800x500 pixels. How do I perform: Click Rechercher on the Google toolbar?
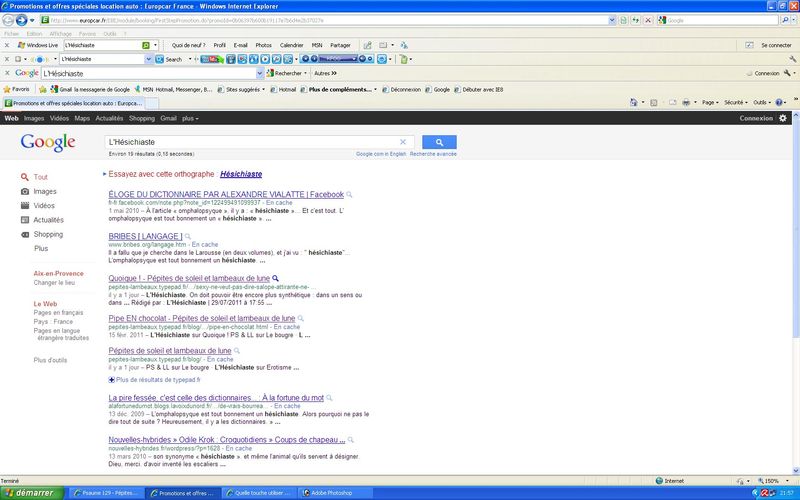[x=284, y=73]
